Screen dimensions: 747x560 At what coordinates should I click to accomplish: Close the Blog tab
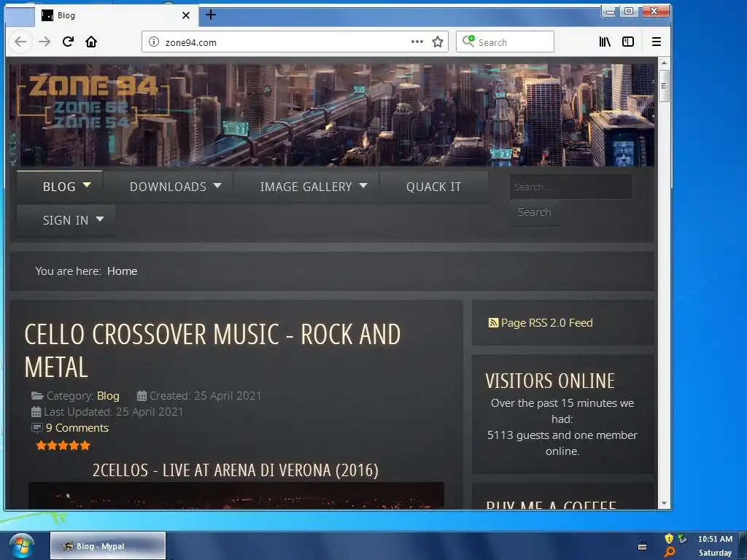(186, 15)
